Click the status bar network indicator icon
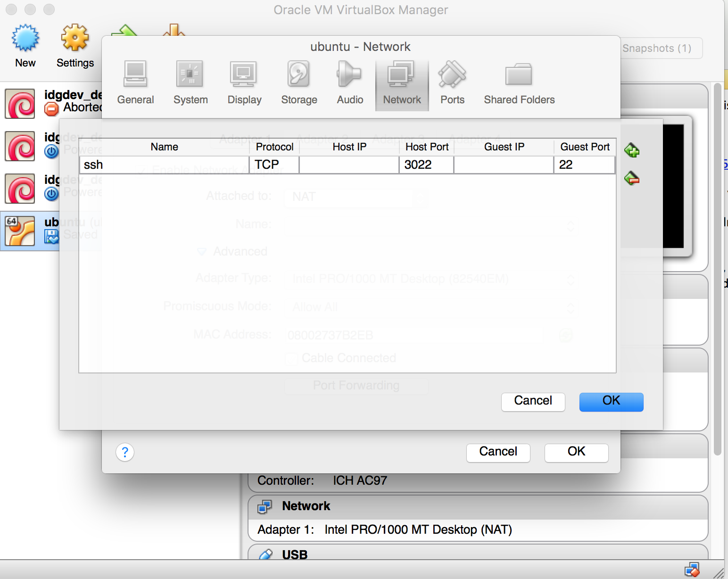 coord(692,570)
